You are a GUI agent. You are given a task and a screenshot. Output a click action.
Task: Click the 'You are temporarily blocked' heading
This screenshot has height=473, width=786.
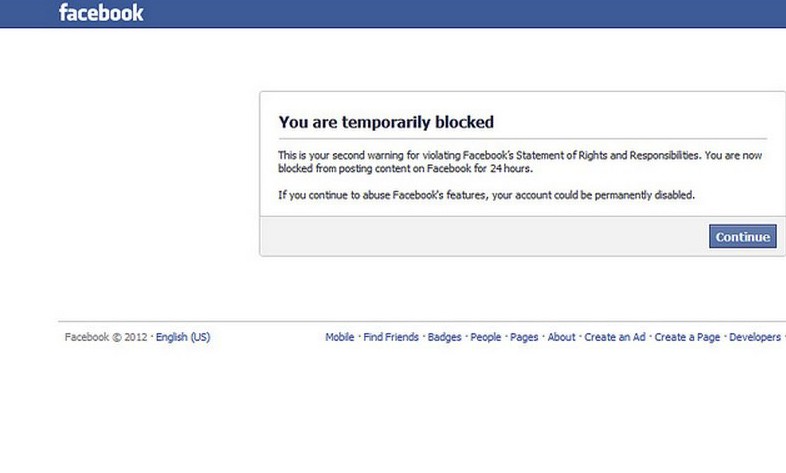coord(386,123)
